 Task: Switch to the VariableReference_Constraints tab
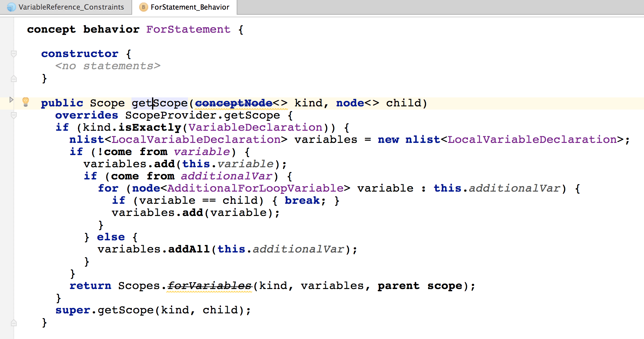click(x=66, y=7)
